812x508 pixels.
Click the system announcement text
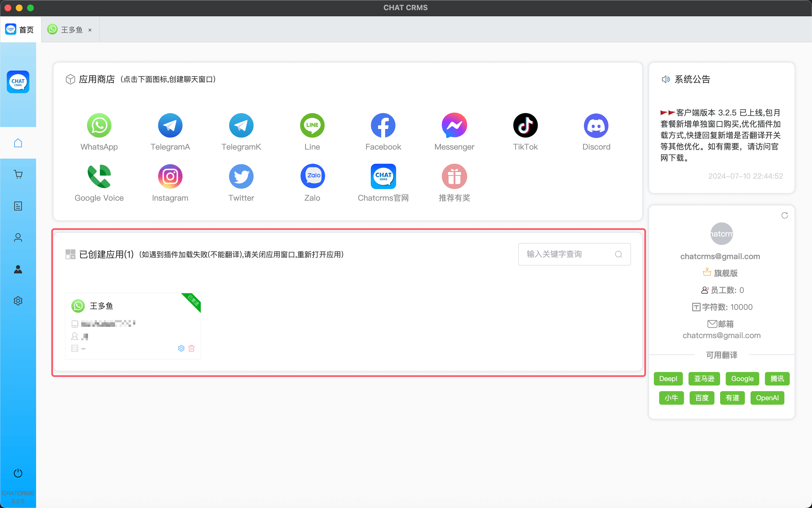point(721,135)
